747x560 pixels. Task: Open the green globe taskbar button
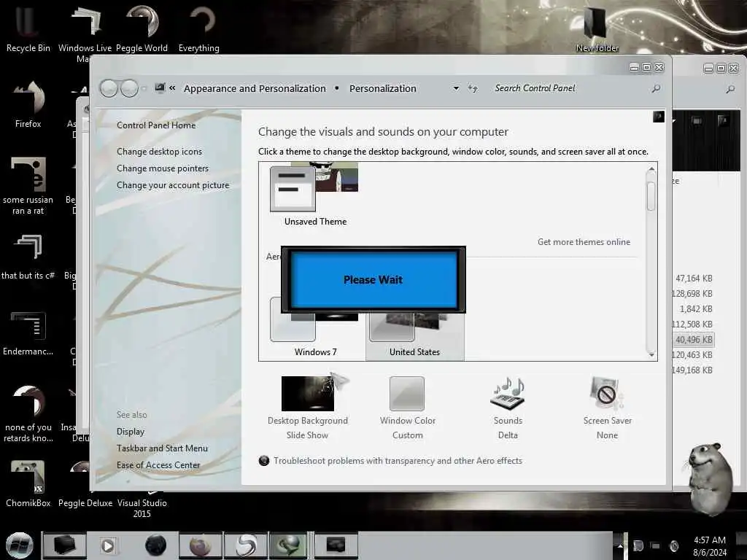[x=289, y=545]
